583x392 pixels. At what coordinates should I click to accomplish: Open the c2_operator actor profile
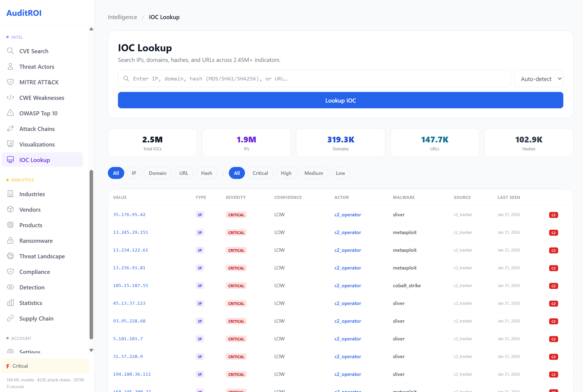pos(348,215)
